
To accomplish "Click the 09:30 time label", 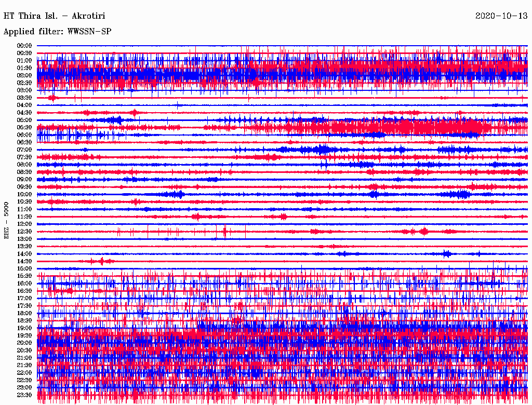I will [24, 187].
